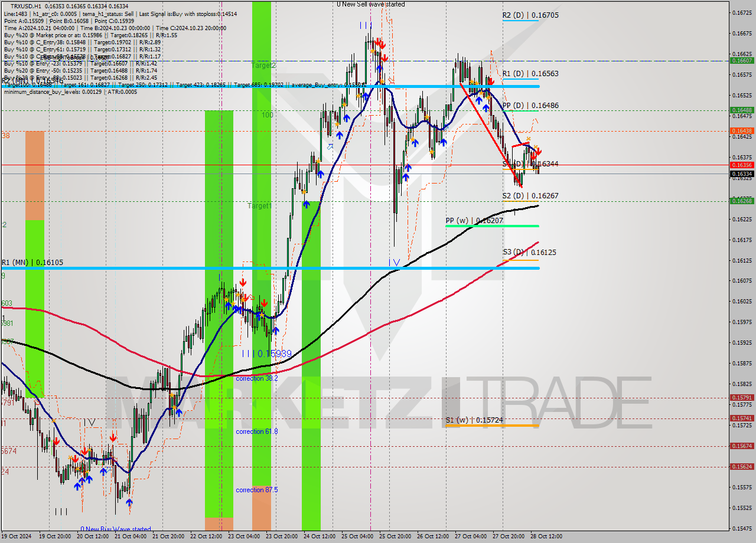Screen dimensions: 756x543
Task: Click the red 0.15741 price tag
Action: tap(742, 418)
